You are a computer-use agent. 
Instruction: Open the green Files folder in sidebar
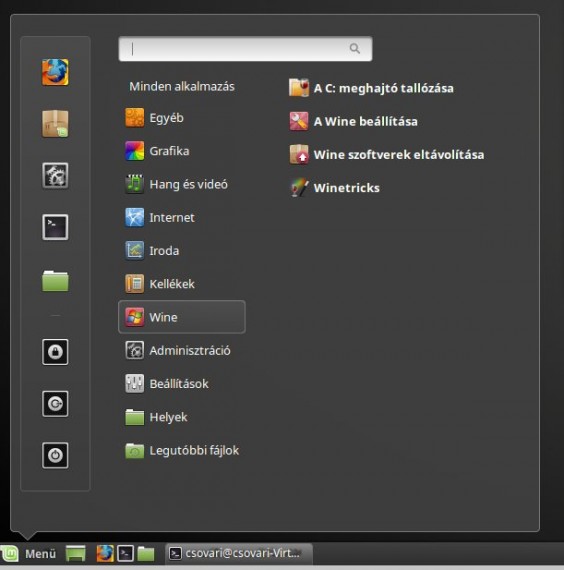tap(55, 281)
